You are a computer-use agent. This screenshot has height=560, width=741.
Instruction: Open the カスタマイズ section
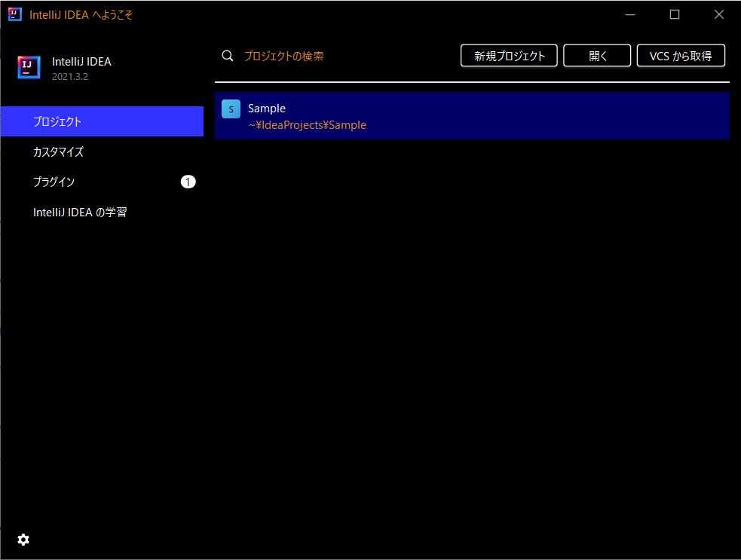(x=102, y=151)
